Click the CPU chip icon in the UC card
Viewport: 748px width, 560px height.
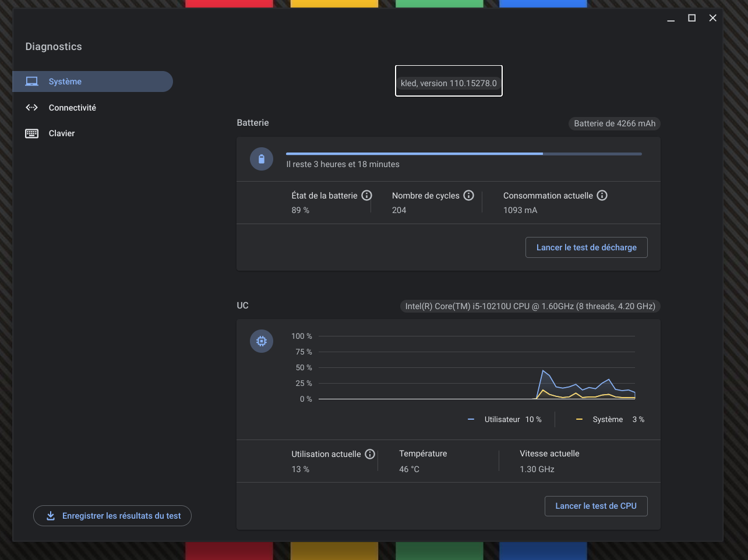[262, 341]
